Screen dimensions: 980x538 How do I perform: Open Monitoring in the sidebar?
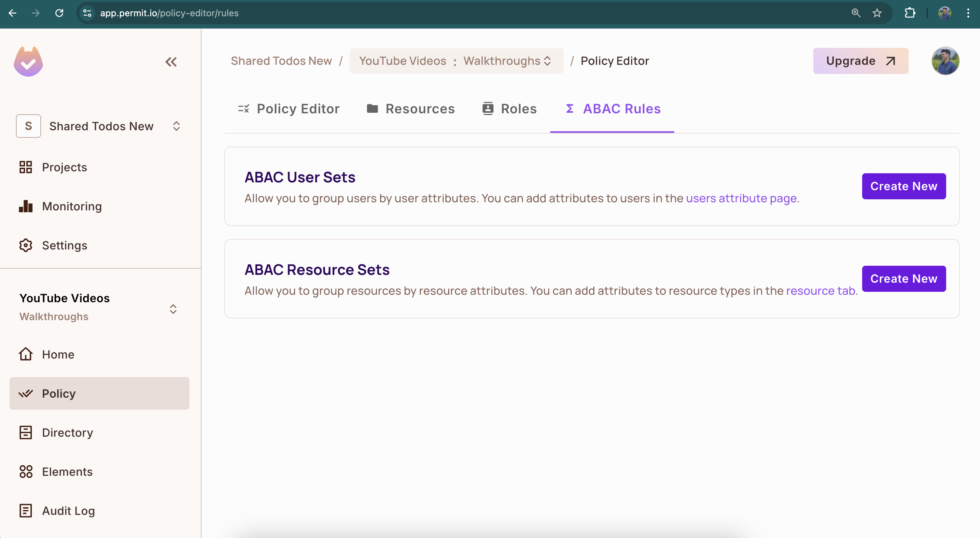click(99, 206)
